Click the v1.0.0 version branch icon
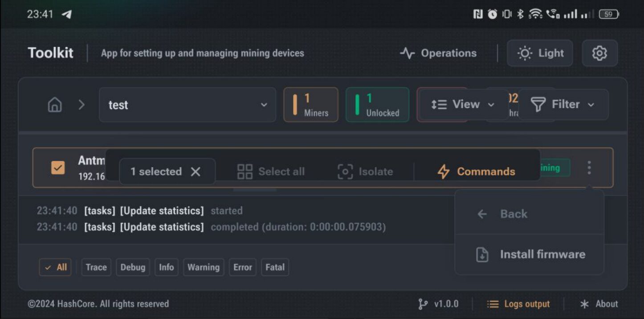Viewport: 644px width, 319px height. [423, 304]
